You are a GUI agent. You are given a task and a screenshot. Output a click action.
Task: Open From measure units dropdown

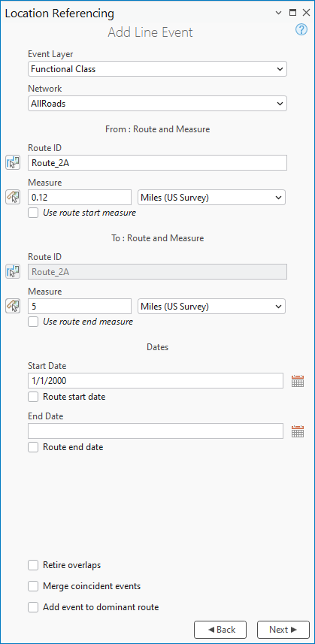point(211,198)
